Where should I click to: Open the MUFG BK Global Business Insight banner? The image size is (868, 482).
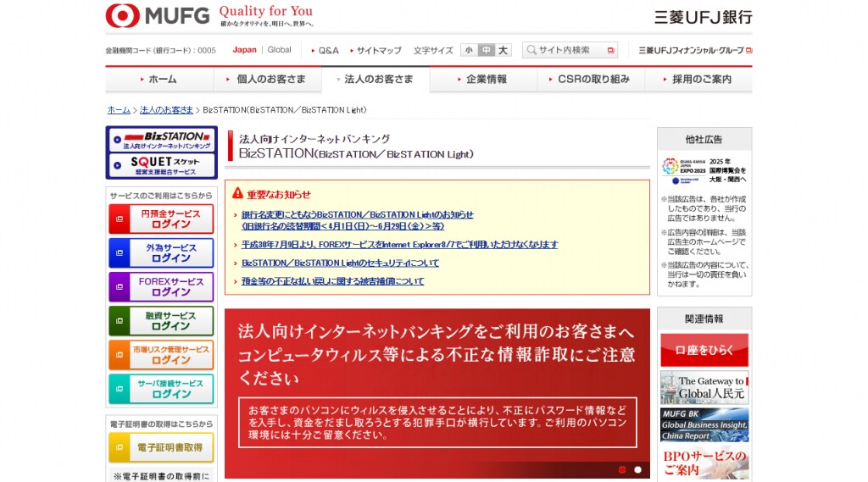704,424
